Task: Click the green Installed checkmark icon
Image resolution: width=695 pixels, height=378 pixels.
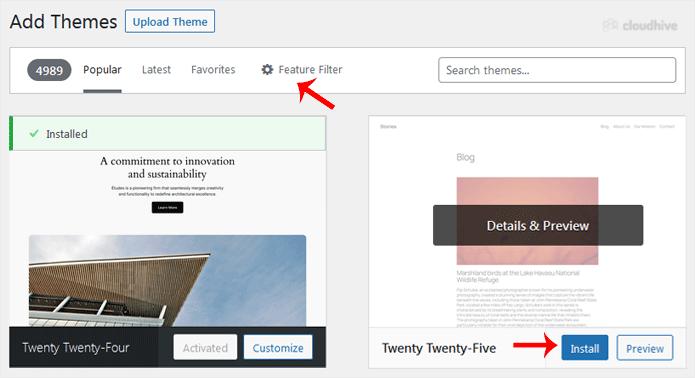Action: 34,133
